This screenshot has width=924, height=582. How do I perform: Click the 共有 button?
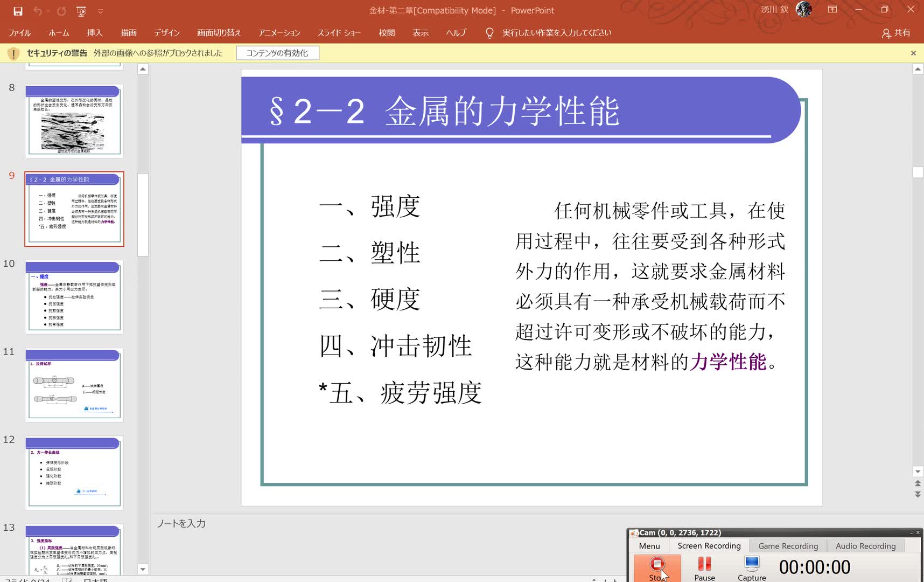(x=897, y=32)
